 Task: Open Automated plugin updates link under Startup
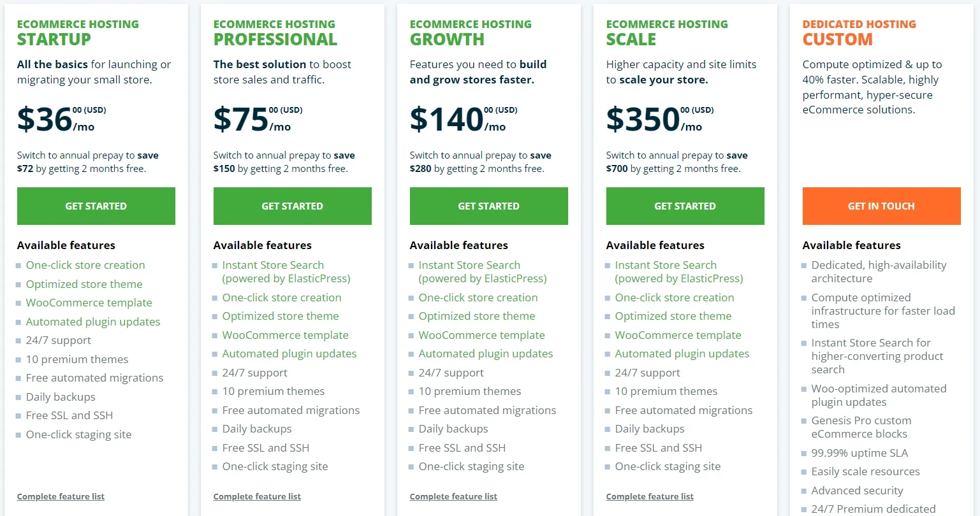(x=93, y=322)
